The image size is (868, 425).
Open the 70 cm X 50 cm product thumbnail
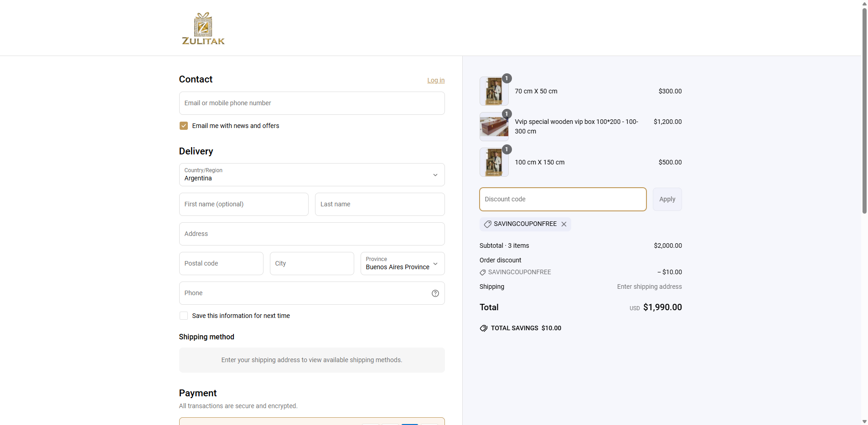tap(494, 91)
